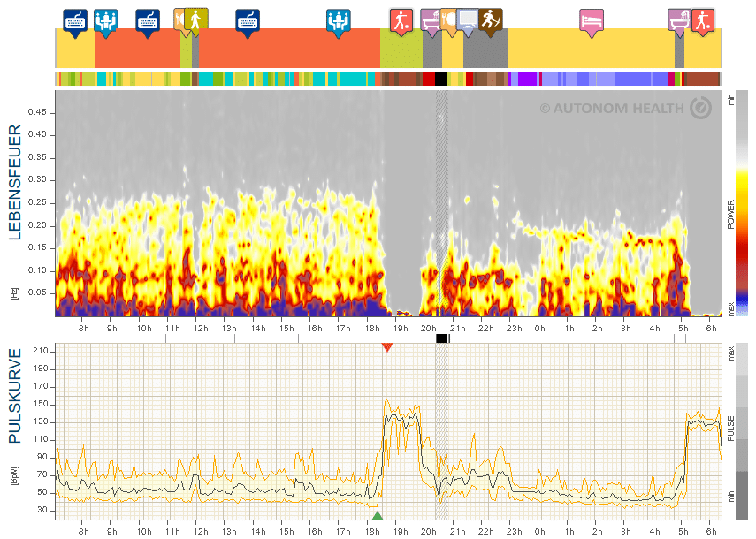
Task: Click the PULSE grayscale legend bar
Action: (742, 431)
